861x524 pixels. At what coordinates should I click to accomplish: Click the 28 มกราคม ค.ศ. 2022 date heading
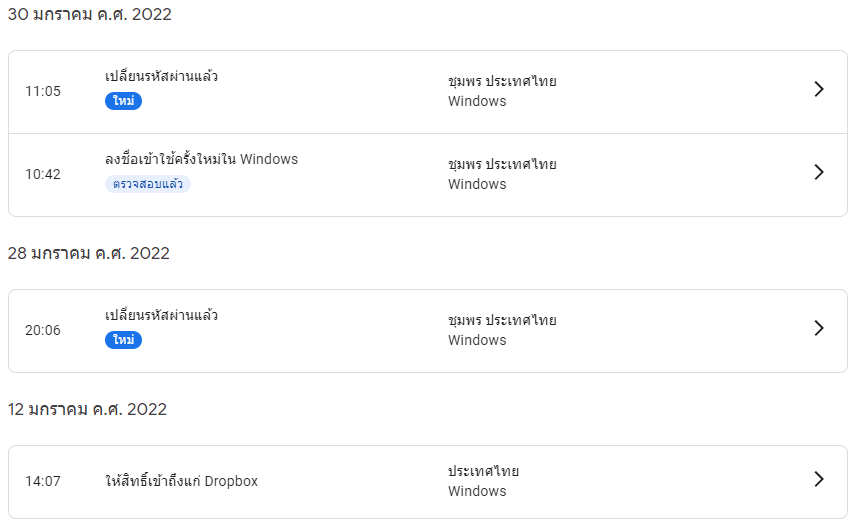tap(89, 253)
